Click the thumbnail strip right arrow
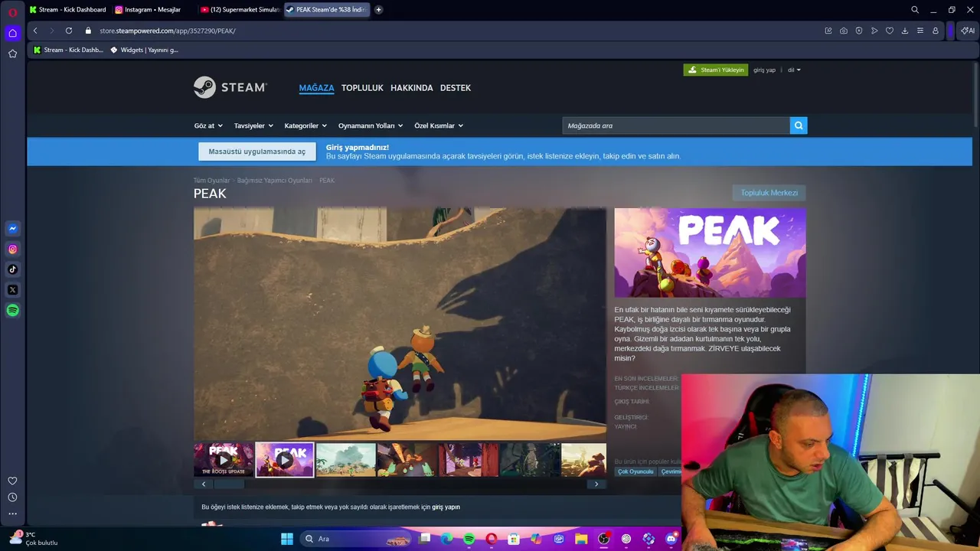Viewport: 980px width, 551px height. click(x=597, y=484)
